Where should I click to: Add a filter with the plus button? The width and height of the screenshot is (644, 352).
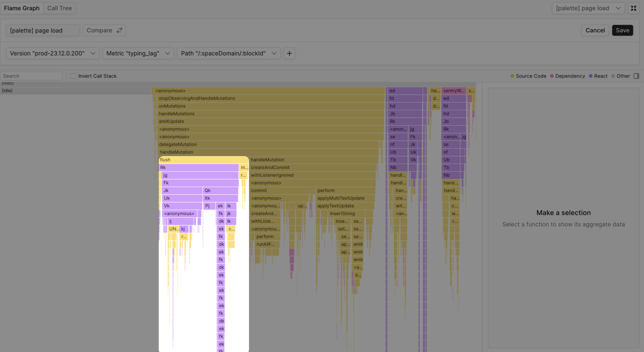point(289,53)
